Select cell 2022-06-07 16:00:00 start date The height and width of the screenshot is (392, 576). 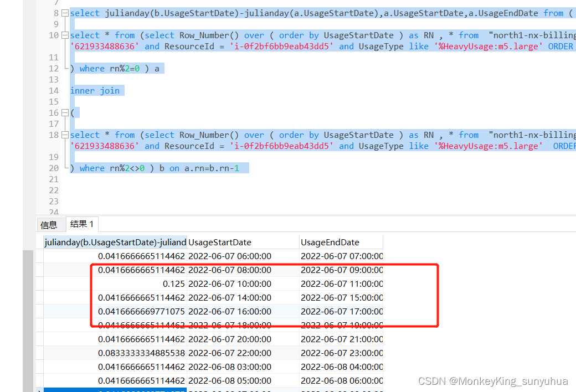pyautogui.click(x=243, y=312)
